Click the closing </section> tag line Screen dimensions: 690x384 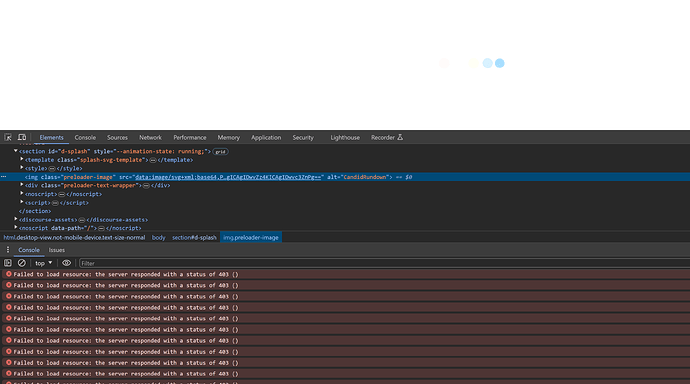point(35,211)
